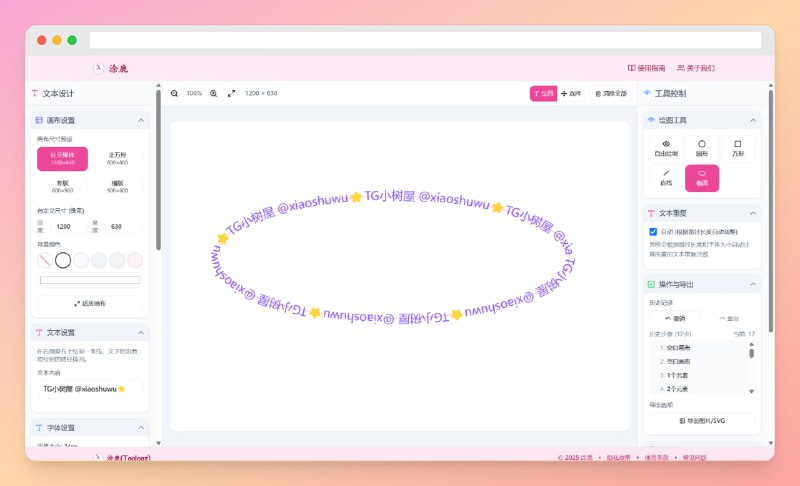Open the 关于我们 about us page
This screenshot has height=486, width=800.
tap(696, 68)
